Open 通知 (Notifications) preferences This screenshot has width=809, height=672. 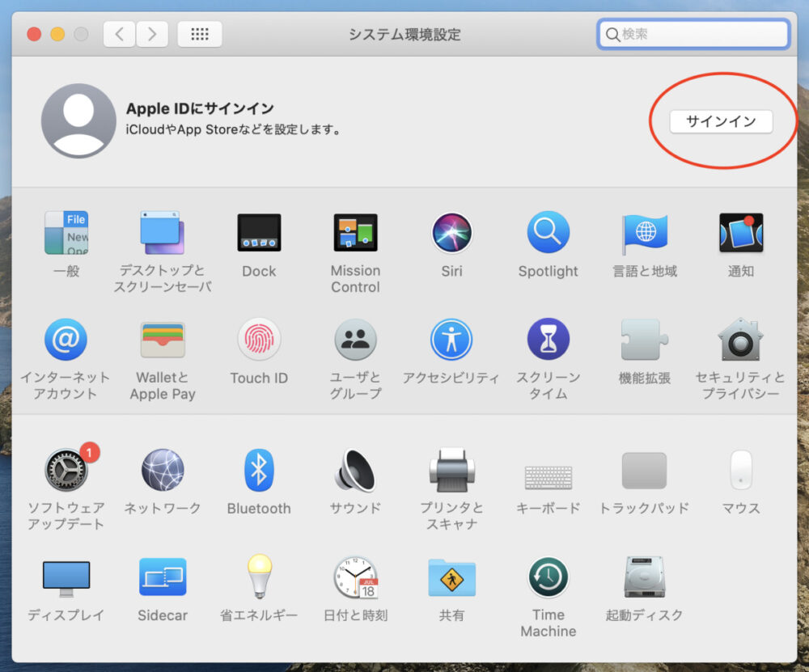(741, 233)
